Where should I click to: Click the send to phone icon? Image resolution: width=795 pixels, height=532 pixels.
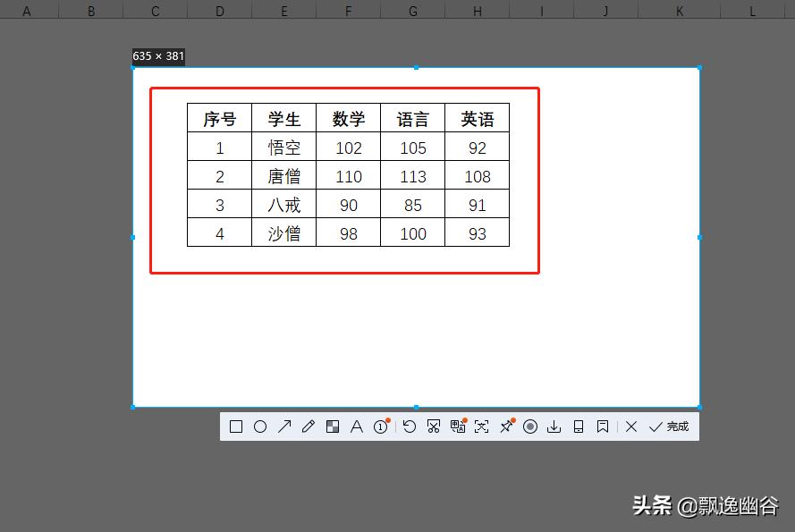(579, 426)
